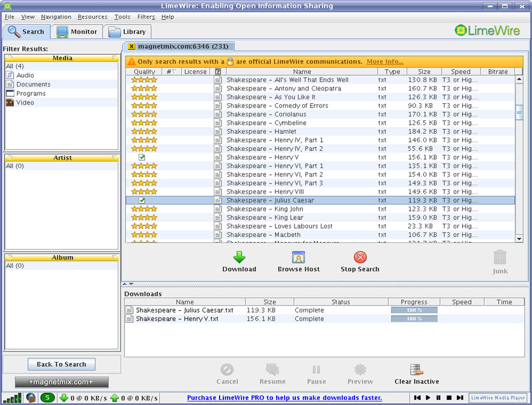Switch to the Monitor tab
Image resolution: width=532 pixels, height=405 pixels.
pos(76,32)
